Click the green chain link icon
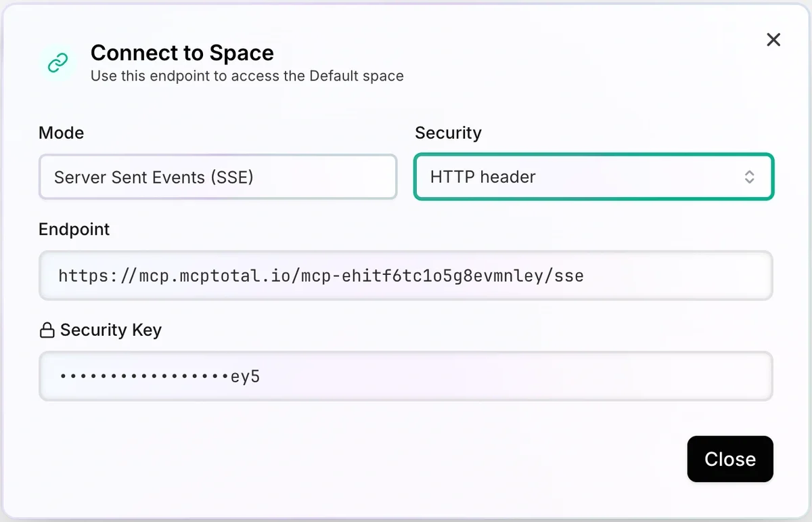This screenshot has height=522, width=812. (x=58, y=64)
